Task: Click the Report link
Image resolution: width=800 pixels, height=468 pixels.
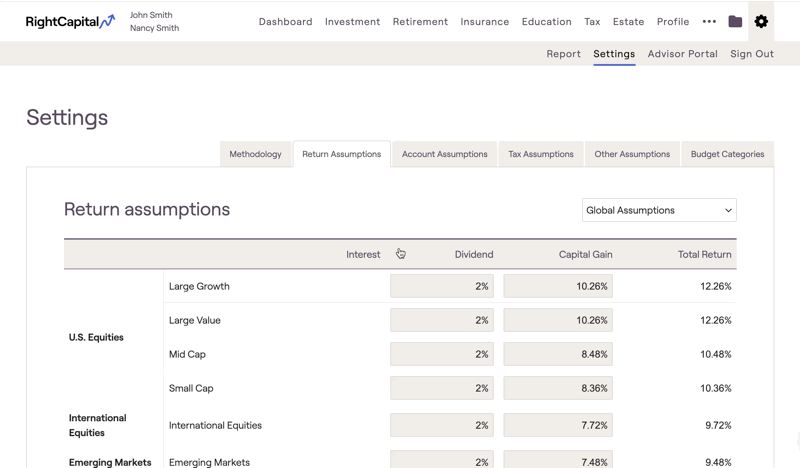Action: 563,54
